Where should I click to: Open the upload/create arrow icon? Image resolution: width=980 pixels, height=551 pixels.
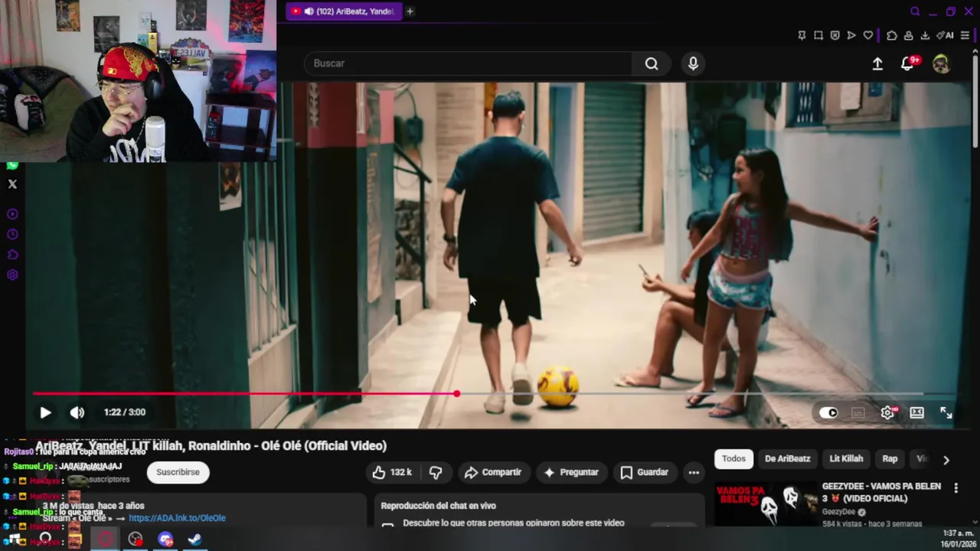click(877, 64)
